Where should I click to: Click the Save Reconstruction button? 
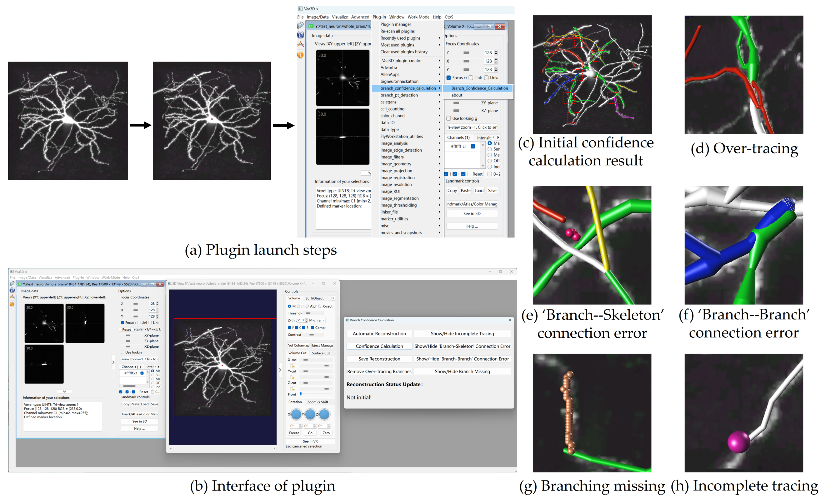point(379,359)
